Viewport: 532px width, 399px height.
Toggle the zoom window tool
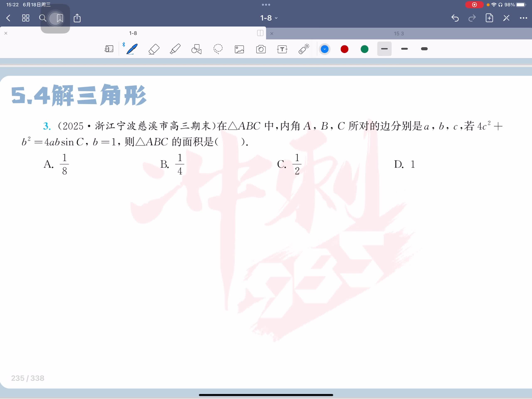click(x=109, y=49)
